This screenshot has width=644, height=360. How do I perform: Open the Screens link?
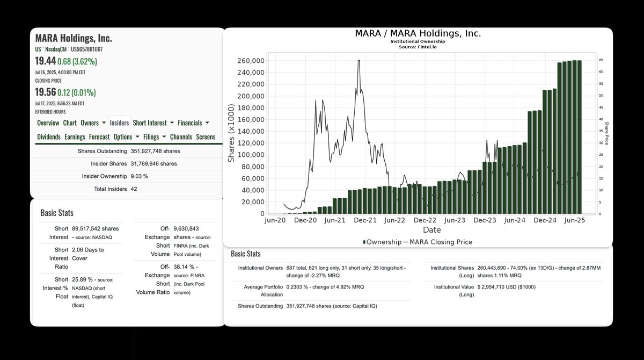click(206, 137)
